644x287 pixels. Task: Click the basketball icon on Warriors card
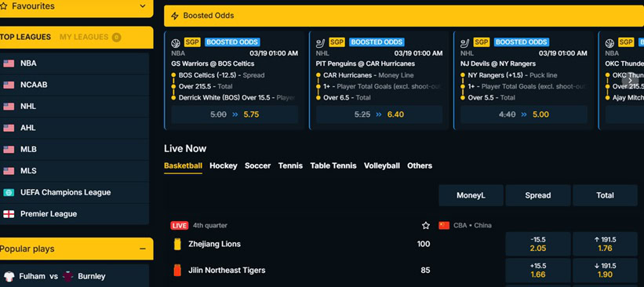click(x=176, y=42)
